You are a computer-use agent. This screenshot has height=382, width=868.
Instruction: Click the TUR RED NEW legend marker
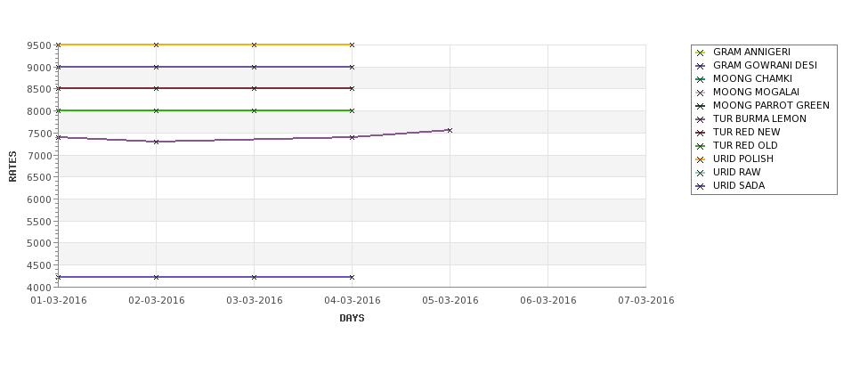(x=701, y=133)
